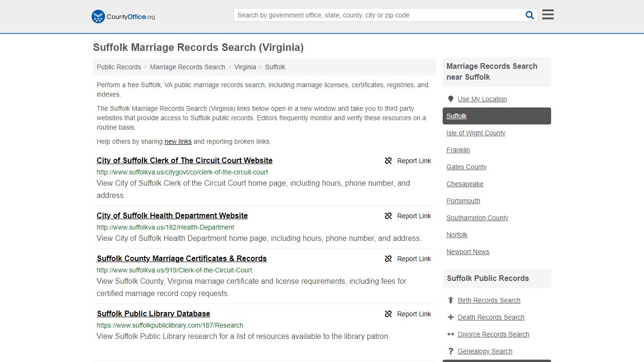Viewport: 644px width, 362px height.
Task: Open Genealogy Search
Action: coord(485,351)
